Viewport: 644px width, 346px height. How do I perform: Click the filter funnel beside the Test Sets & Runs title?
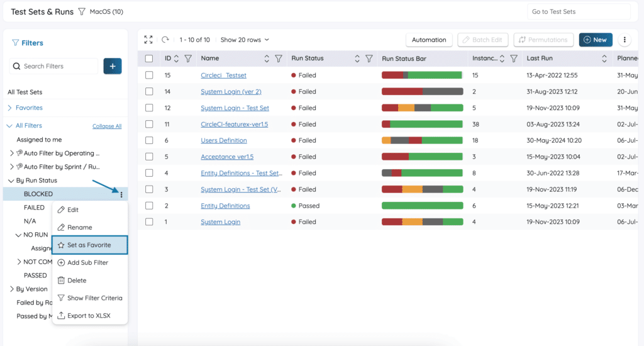[82, 12]
